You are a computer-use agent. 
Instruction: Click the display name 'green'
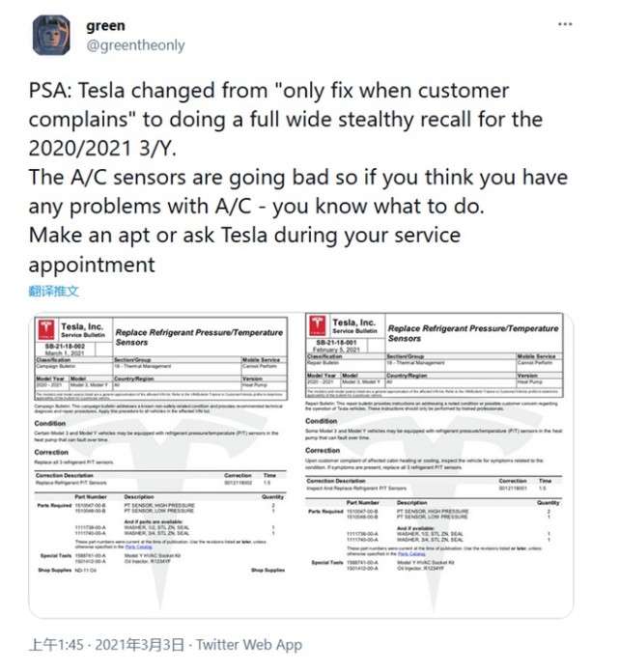106,26
